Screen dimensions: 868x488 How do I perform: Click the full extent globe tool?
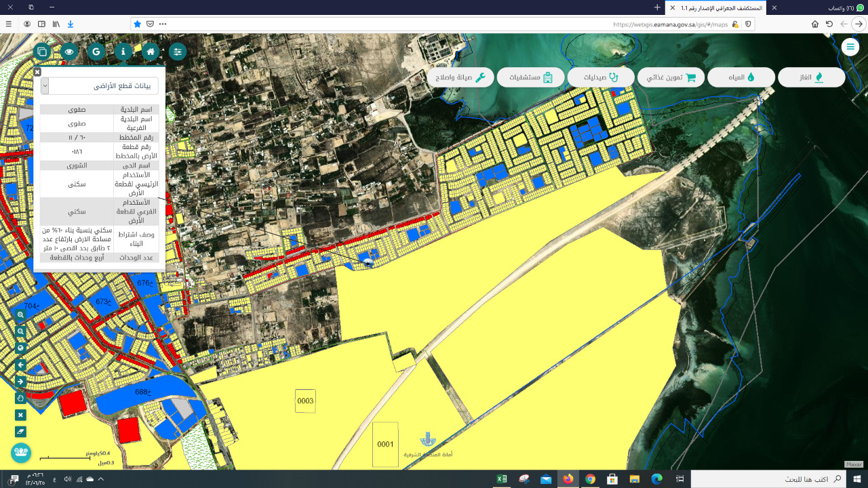pos(20,348)
